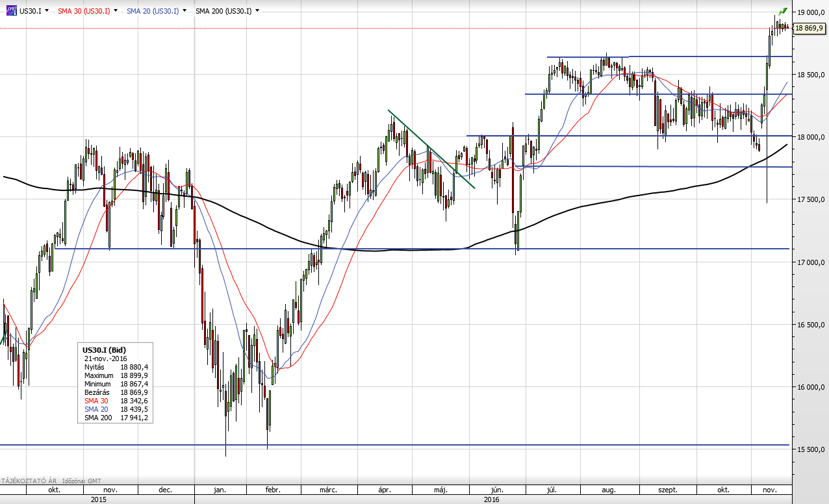
Task: Click the SMA 200 value 17 941,2
Action: point(134,418)
